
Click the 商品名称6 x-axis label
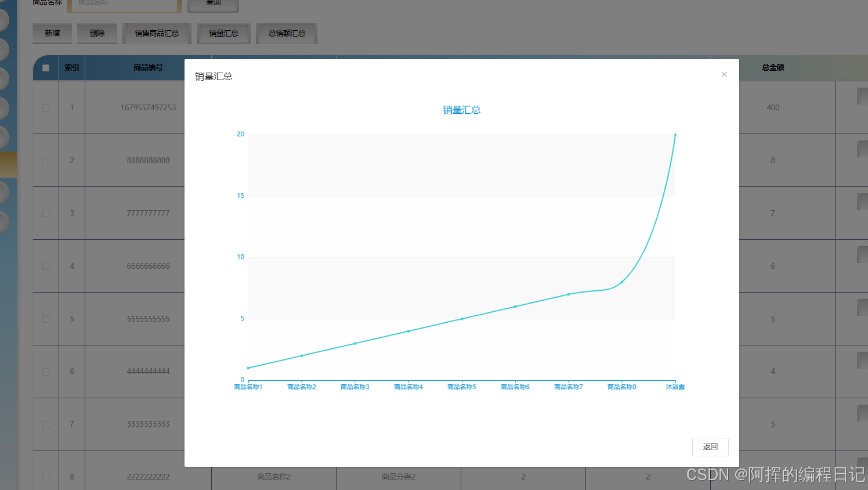515,387
